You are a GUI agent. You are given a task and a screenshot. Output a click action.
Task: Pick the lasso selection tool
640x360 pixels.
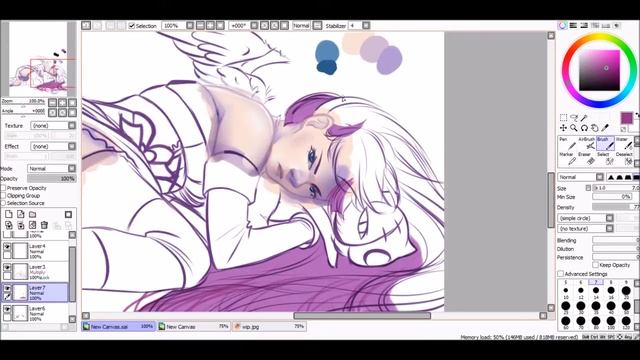click(574, 118)
